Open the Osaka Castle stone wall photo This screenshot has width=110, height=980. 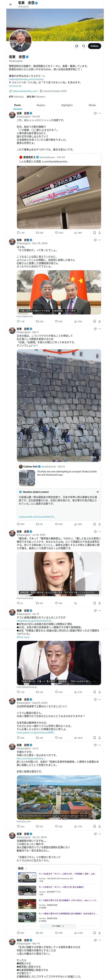[x=59, y=406]
